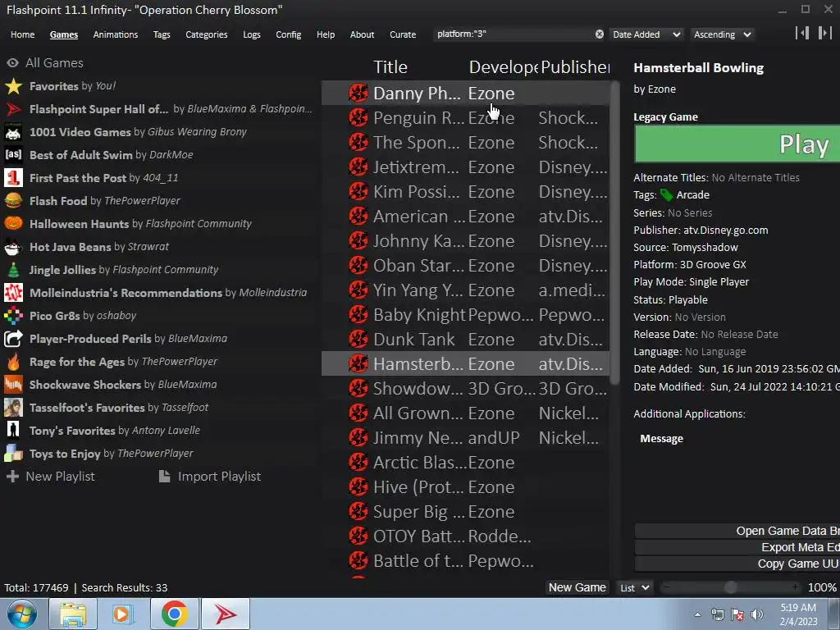Click the Pico Gr8s playlist icon
This screenshot has width=840, height=630.
[13, 316]
